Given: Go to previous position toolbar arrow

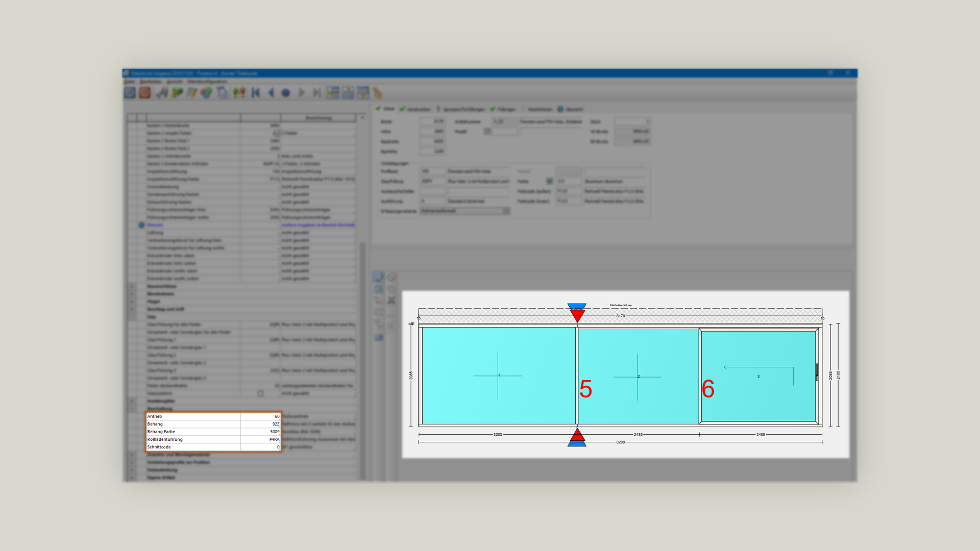Looking at the screenshot, I should (271, 92).
